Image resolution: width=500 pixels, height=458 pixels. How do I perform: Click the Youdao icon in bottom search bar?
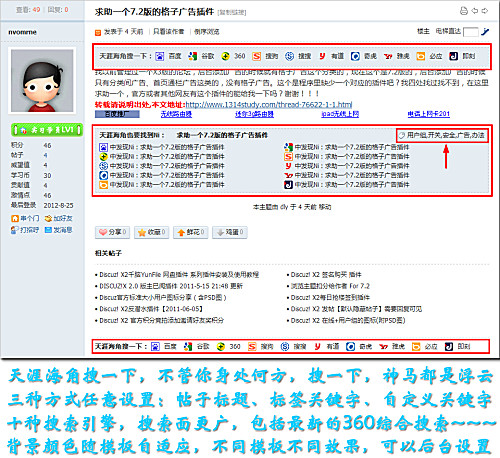click(x=317, y=347)
